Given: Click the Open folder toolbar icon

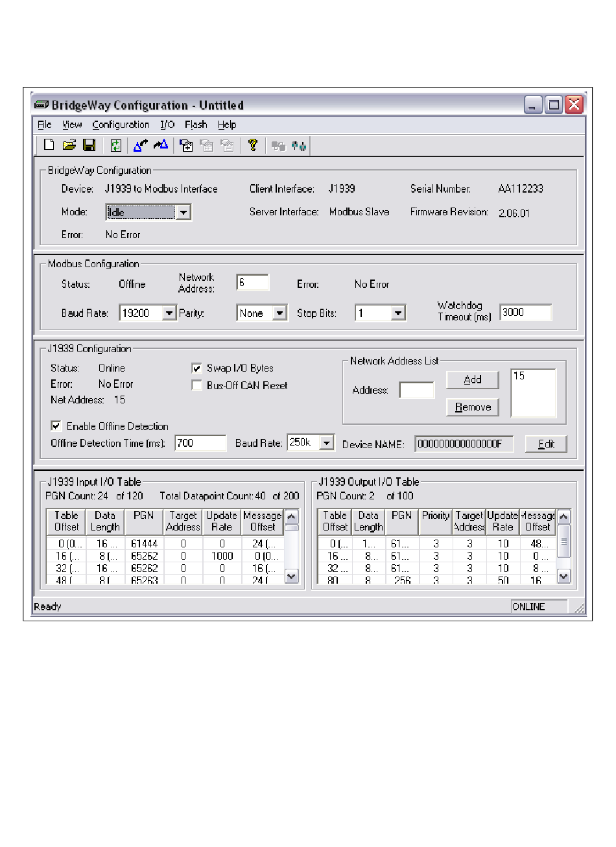Looking at the screenshot, I should [69, 145].
